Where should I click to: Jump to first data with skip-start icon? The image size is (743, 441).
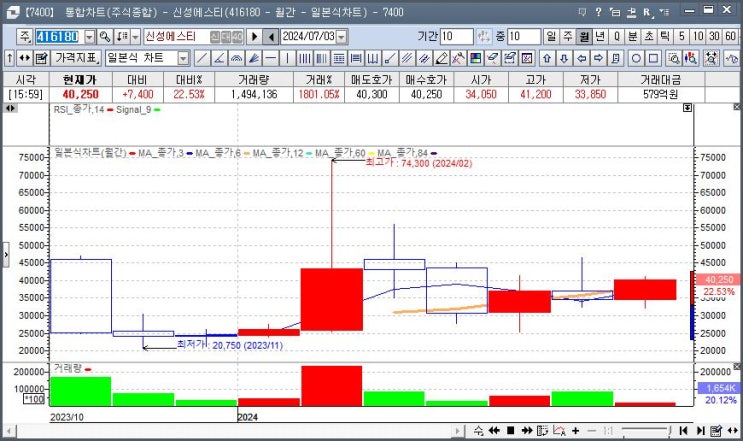coord(683,431)
